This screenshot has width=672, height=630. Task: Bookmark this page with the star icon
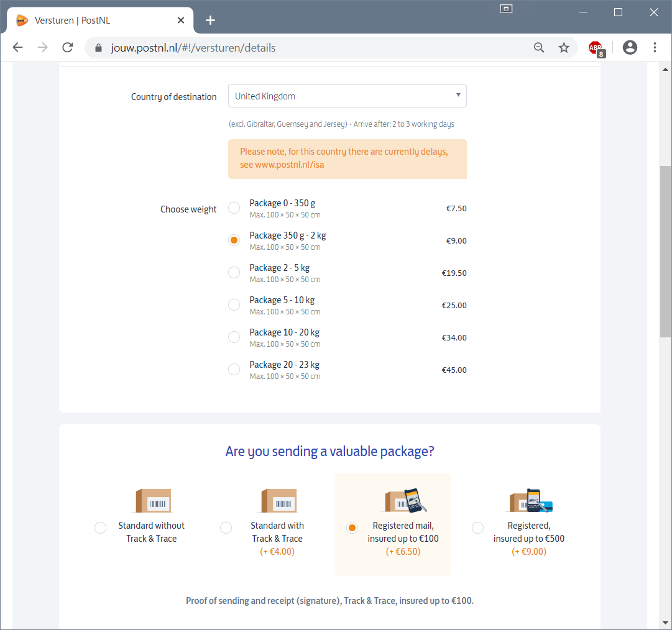tap(564, 48)
